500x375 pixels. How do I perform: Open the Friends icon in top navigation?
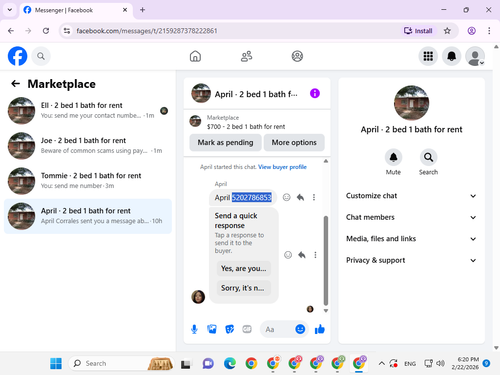[x=247, y=56]
